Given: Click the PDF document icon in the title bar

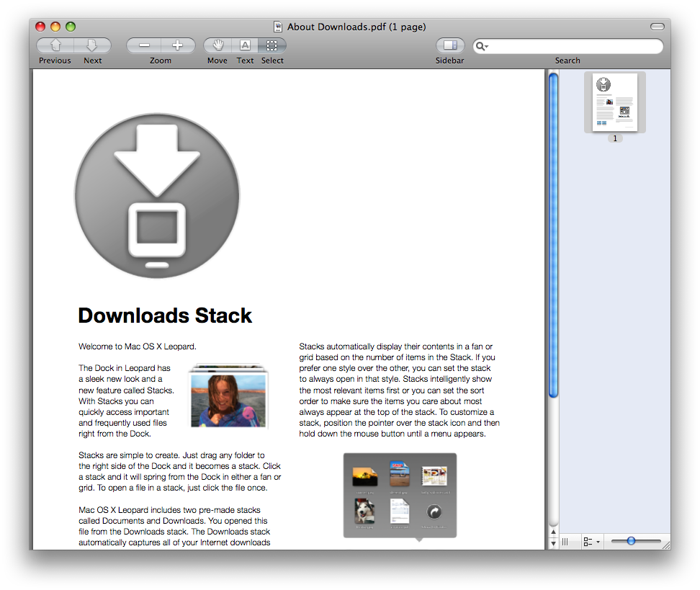Looking at the screenshot, I should 278,27.
